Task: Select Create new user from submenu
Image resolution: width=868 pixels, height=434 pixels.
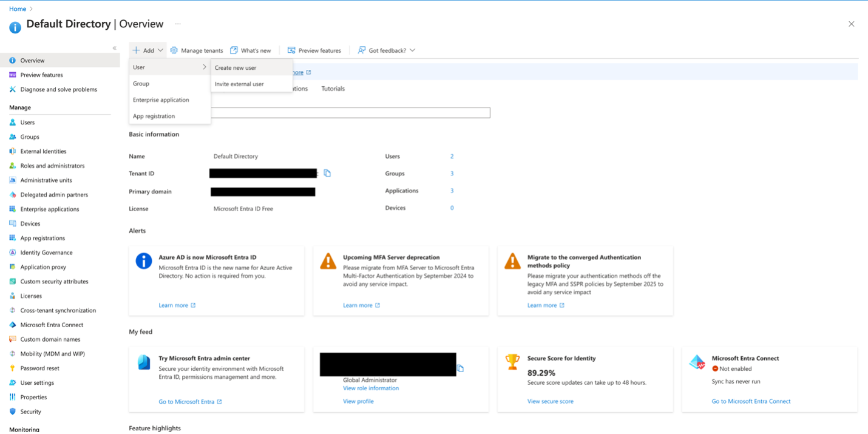Action: tap(252, 68)
